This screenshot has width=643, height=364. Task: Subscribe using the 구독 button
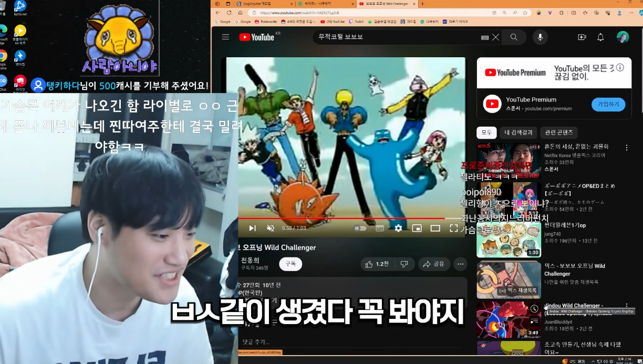coord(291,264)
